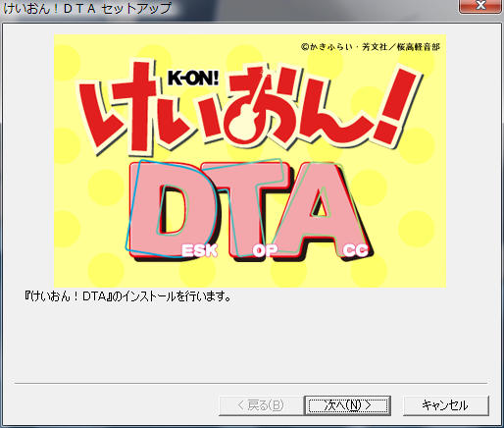504x428 pixels.
Task: Click the black K-ON! English logo text
Action: [193, 78]
